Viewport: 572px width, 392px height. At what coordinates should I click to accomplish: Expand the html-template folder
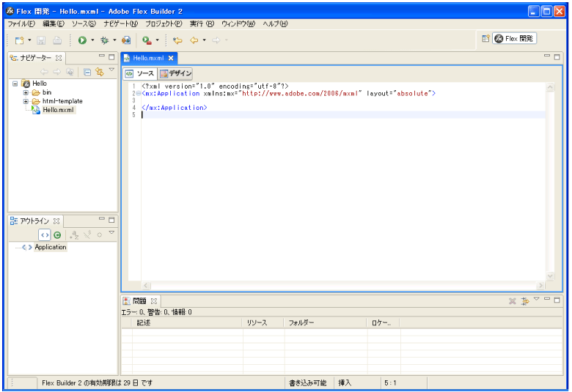26,101
